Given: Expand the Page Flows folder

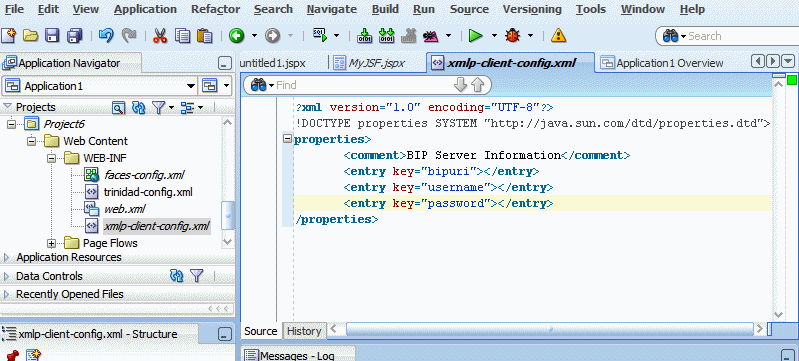Looking at the screenshot, I should pos(51,243).
